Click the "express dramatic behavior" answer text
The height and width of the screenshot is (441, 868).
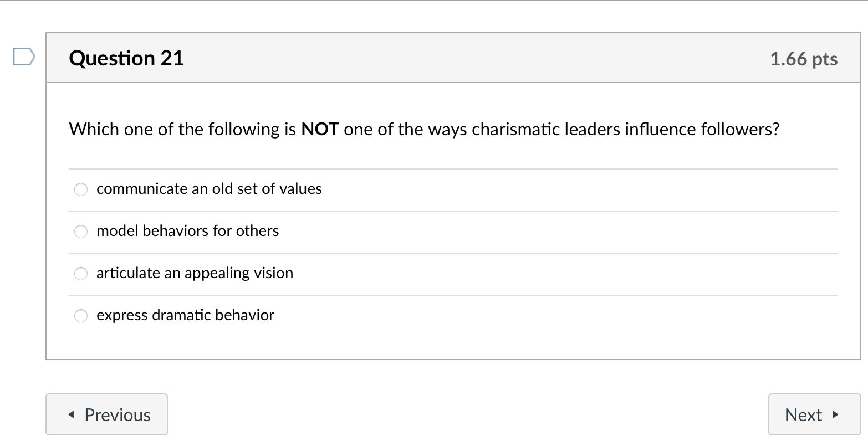click(x=185, y=315)
